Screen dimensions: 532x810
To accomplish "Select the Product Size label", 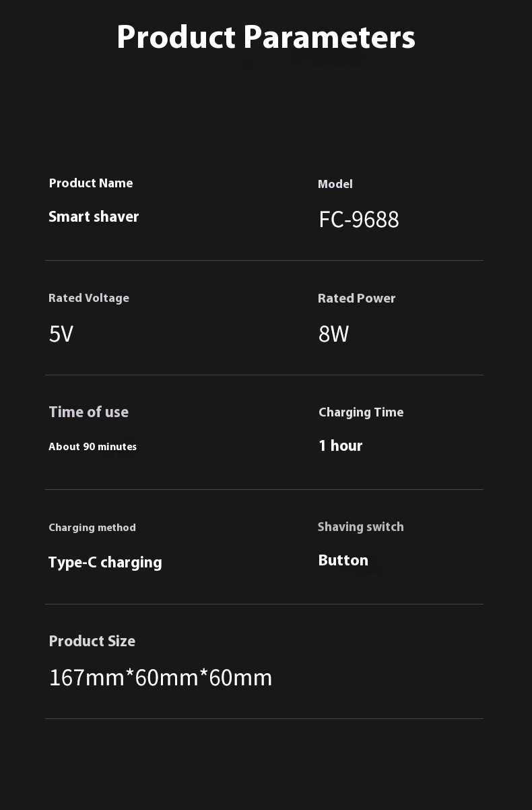I will tap(92, 642).
